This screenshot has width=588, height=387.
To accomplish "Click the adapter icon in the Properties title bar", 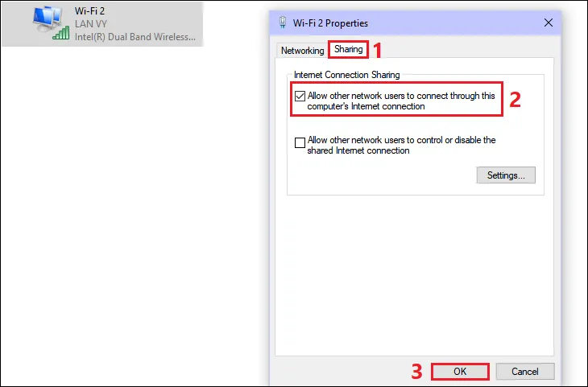I will pyautogui.click(x=283, y=23).
